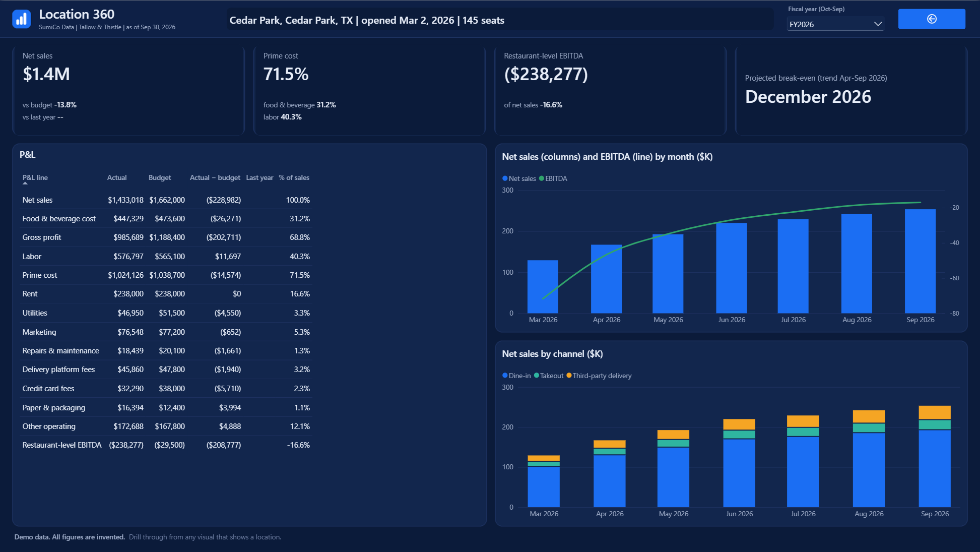
Task: Select the Credit card fees row
Action: (166, 389)
